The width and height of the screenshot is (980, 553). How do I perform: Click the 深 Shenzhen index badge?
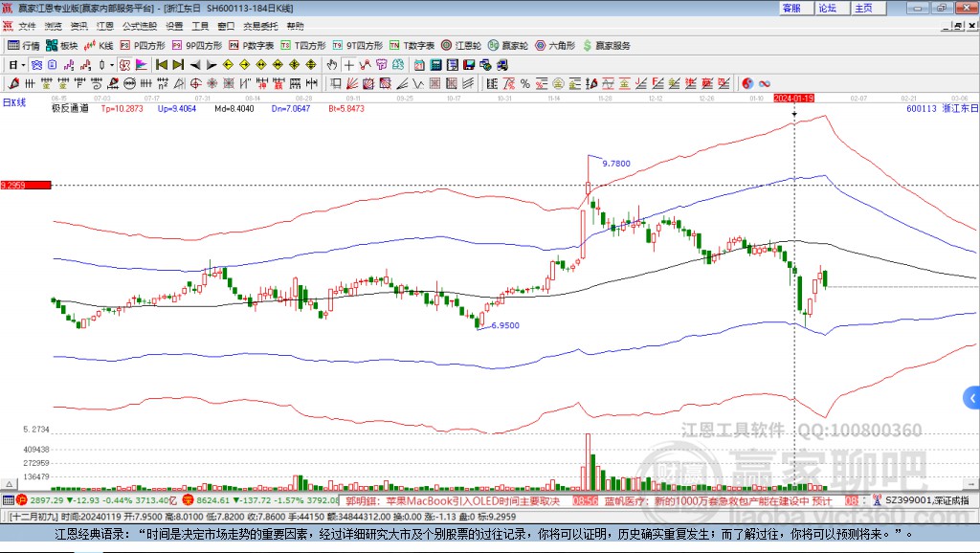point(188,499)
